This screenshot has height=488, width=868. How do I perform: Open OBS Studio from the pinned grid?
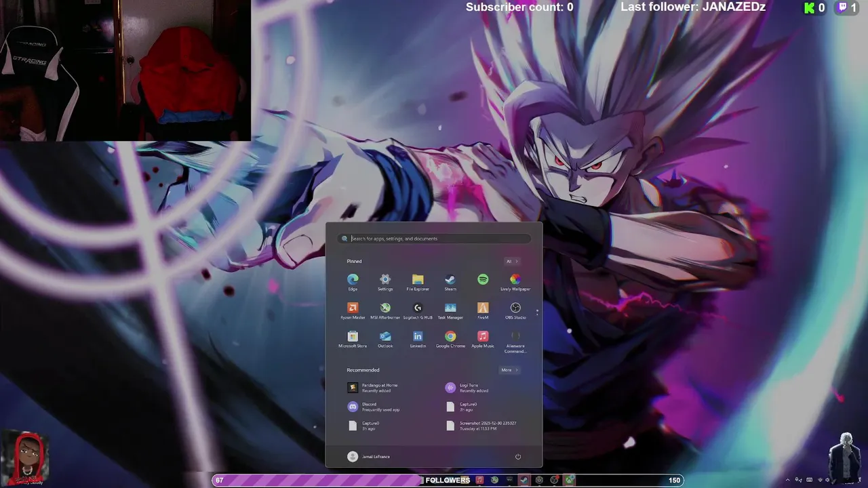pos(515,311)
